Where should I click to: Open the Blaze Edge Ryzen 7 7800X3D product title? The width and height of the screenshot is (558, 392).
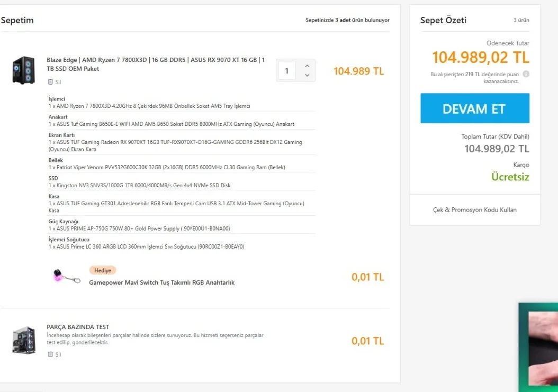(155, 64)
